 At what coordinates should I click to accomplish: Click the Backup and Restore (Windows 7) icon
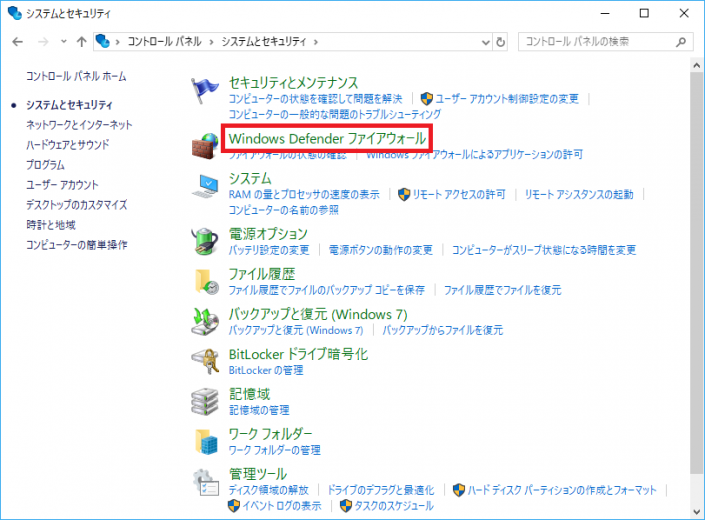coord(205,321)
